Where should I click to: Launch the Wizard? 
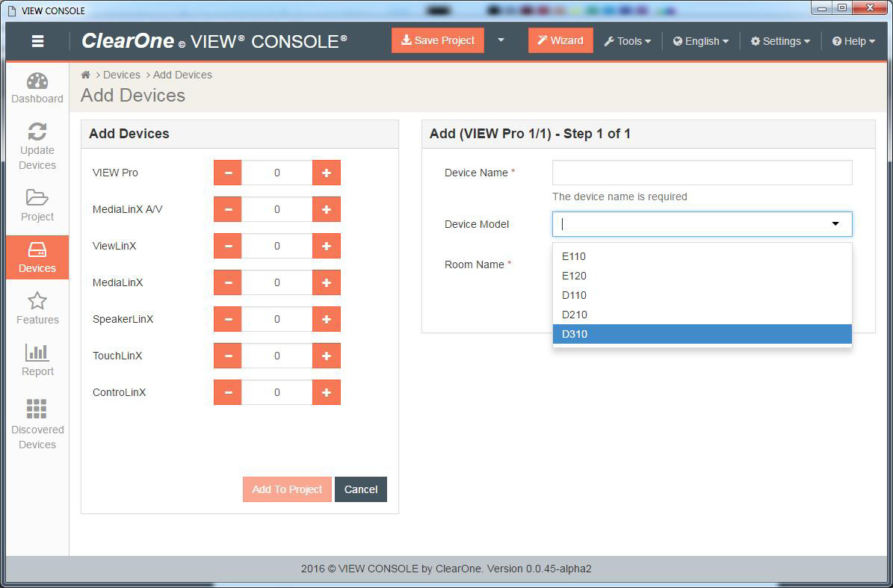tap(560, 40)
